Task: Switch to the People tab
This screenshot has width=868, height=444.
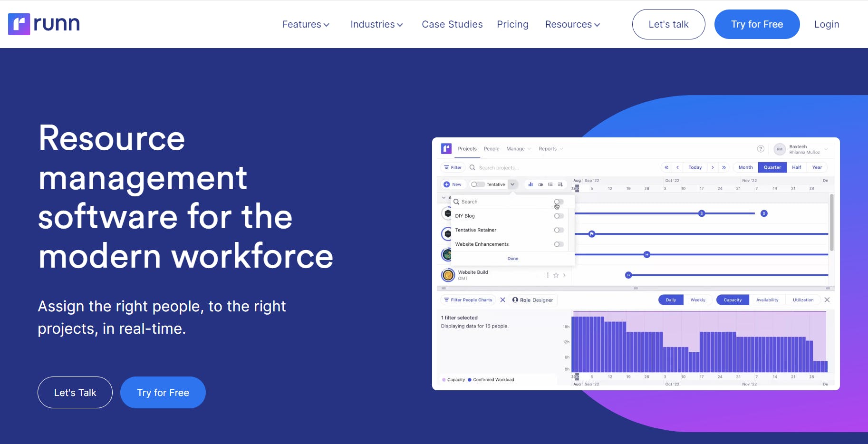Action: click(x=492, y=149)
